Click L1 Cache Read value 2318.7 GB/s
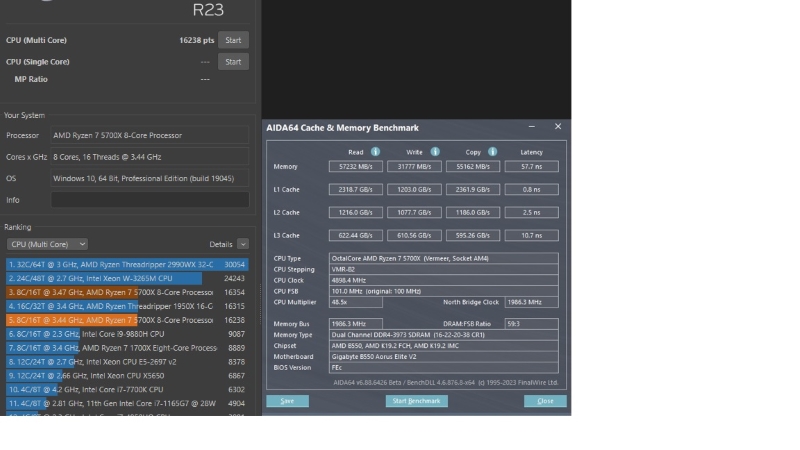The width and height of the screenshot is (800, 450). [x=356, y=189]
